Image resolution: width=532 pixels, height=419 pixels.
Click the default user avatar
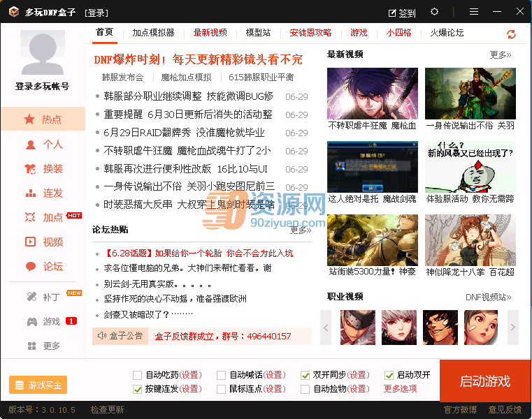point(43,52)
